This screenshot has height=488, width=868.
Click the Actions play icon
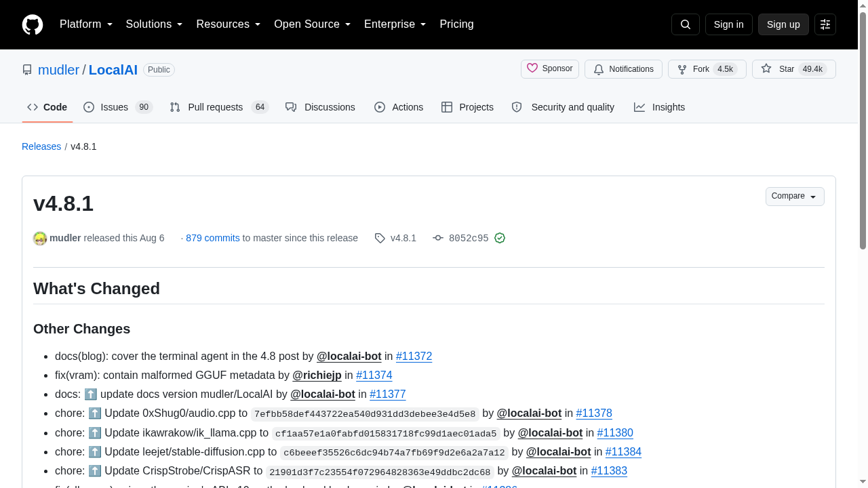[x=380, y=107]
